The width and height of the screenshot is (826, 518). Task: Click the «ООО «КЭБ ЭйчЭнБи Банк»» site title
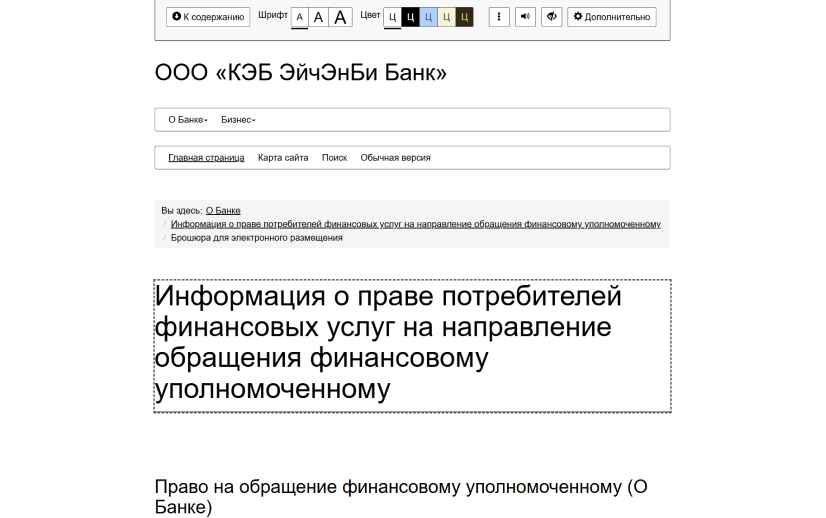point(301,72)
